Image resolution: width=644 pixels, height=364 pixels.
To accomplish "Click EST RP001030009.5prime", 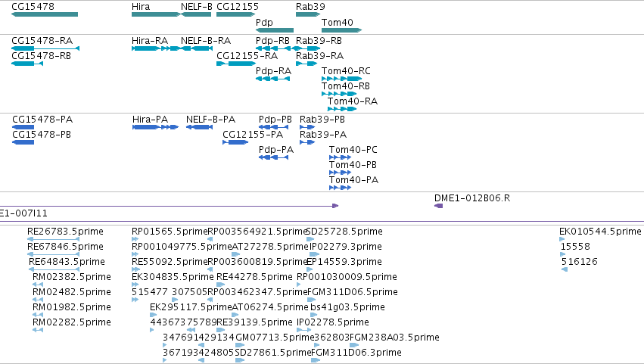I will click(347, 277).
